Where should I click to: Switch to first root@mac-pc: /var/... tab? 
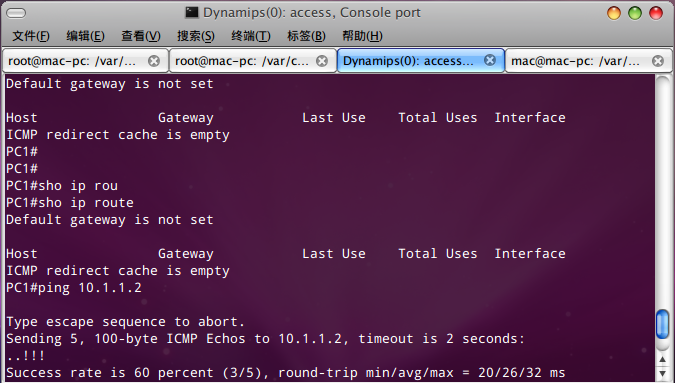tap(85, 61)
